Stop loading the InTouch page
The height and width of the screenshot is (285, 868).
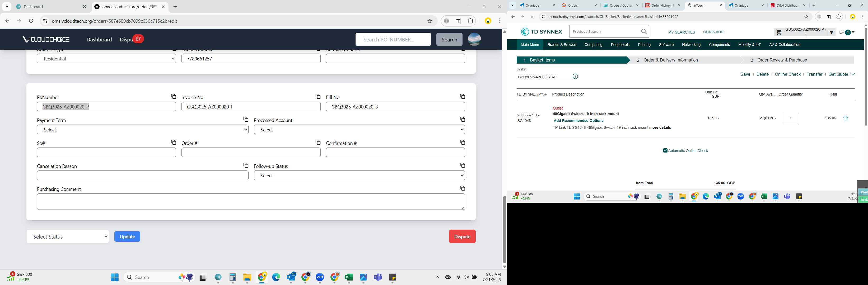532,16
